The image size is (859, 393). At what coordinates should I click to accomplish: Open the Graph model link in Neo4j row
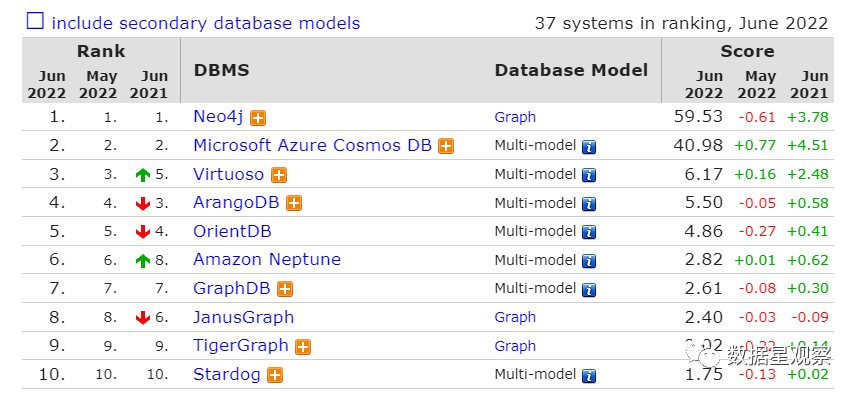pos(515,117)
